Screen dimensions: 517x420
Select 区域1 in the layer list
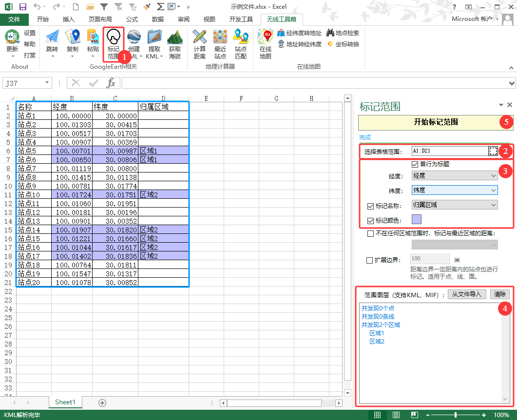[377, 333]
